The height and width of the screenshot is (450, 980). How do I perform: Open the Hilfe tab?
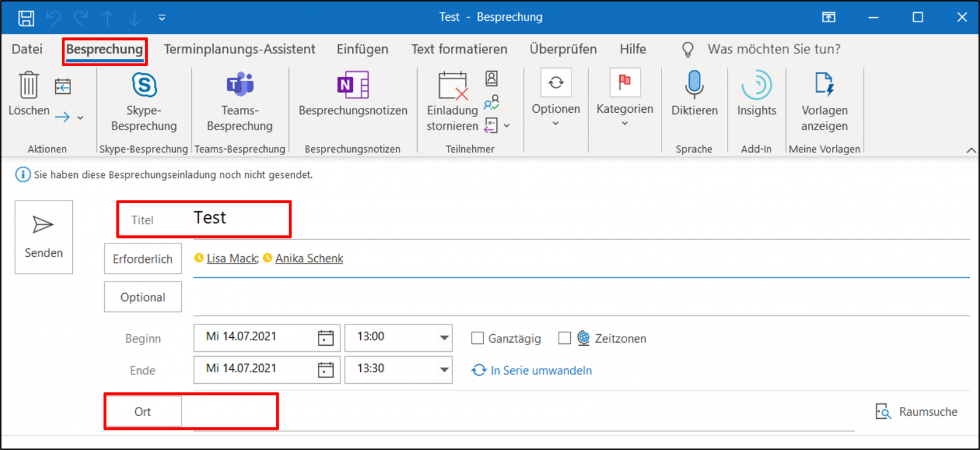pos(633,49)
